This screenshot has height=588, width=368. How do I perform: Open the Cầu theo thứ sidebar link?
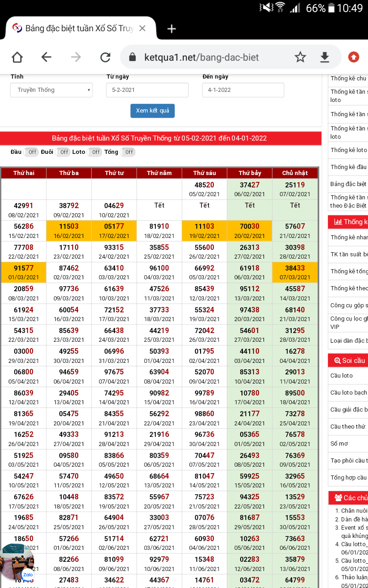[x=348, y=426]
